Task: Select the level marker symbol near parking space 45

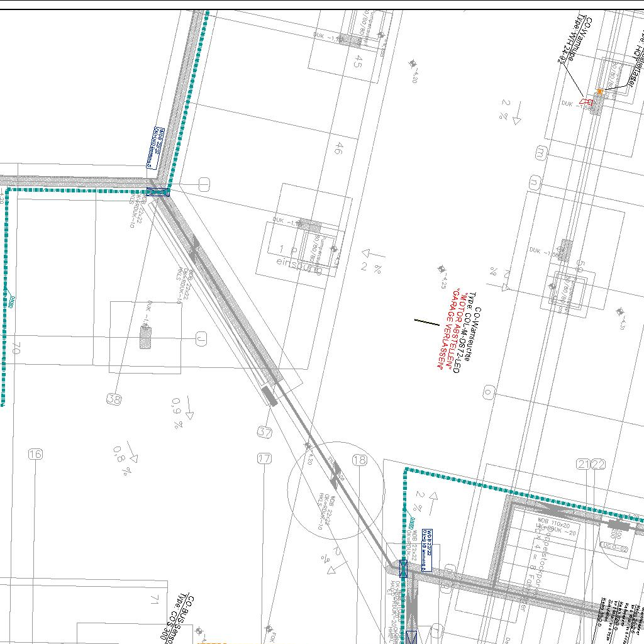Action: click(413, 64)
